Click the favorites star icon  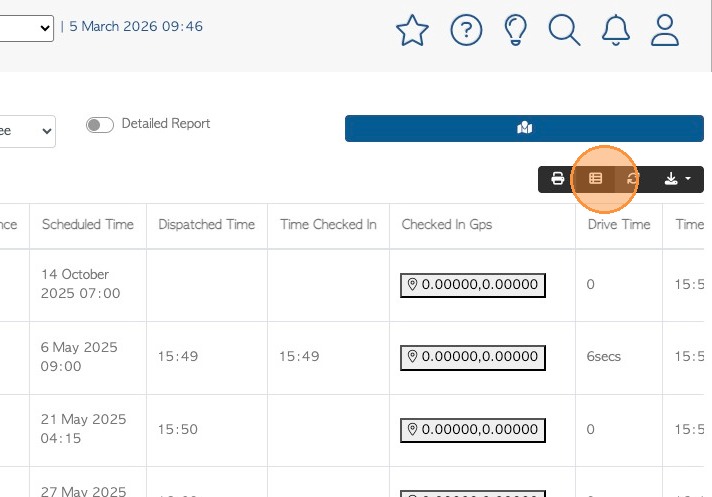tap(412, 30)
